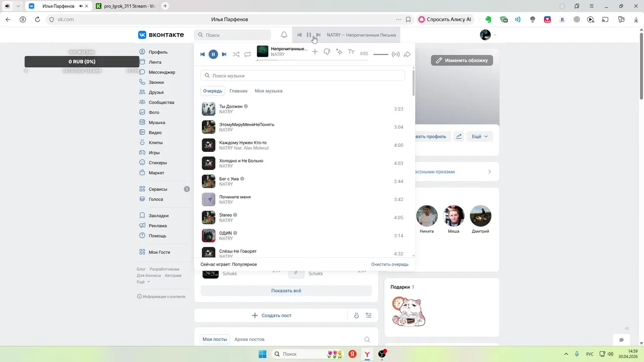The image size is (644, 362).
Task: Click Создать пост button
Action: [272, 316]
